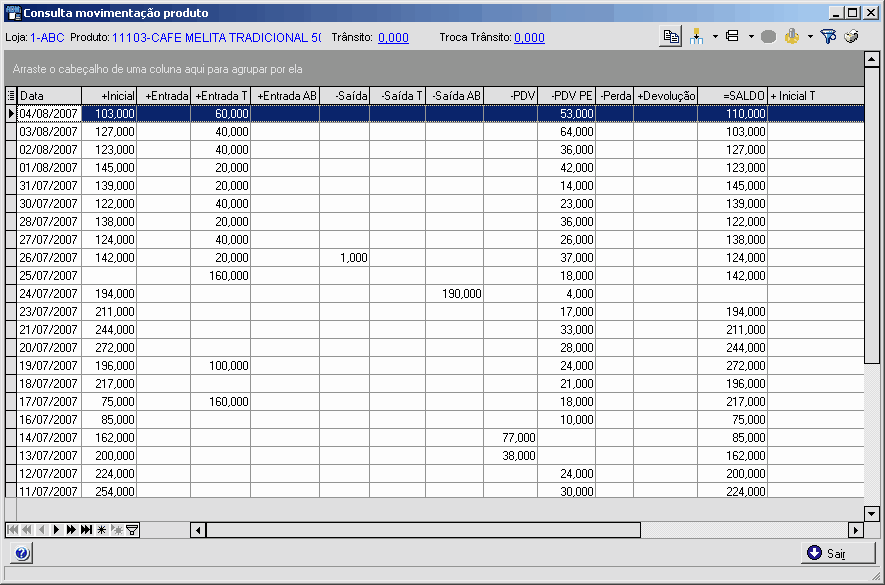This screenshot has width=885, height=585.
Task: Click the 100,000 cell under +Entrada T
Action: (x=220, y=365)
